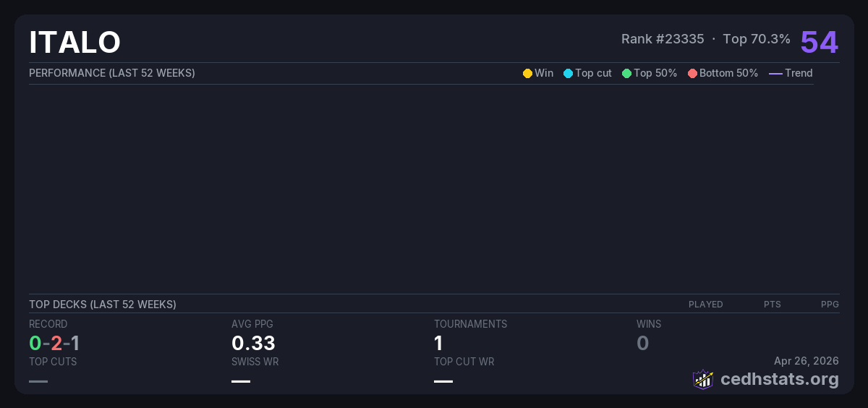Select the Performance (Last 52 Weeks) heading

[112, 73]
